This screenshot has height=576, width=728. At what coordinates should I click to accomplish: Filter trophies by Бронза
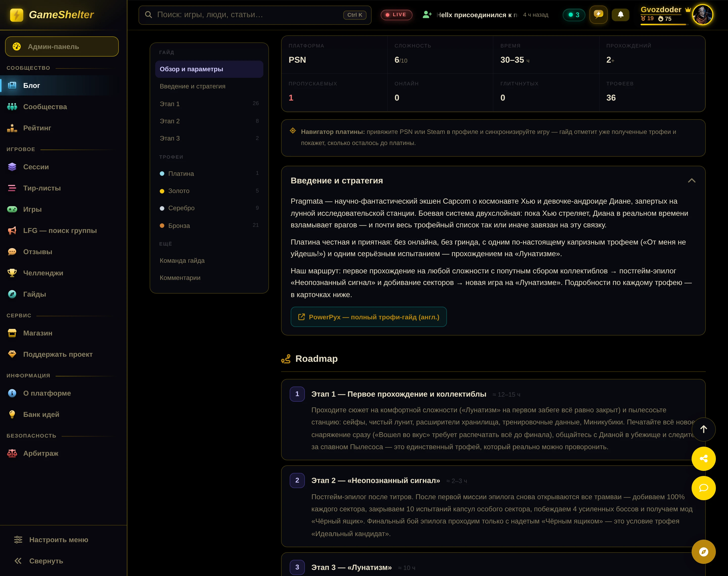point(209,225)
